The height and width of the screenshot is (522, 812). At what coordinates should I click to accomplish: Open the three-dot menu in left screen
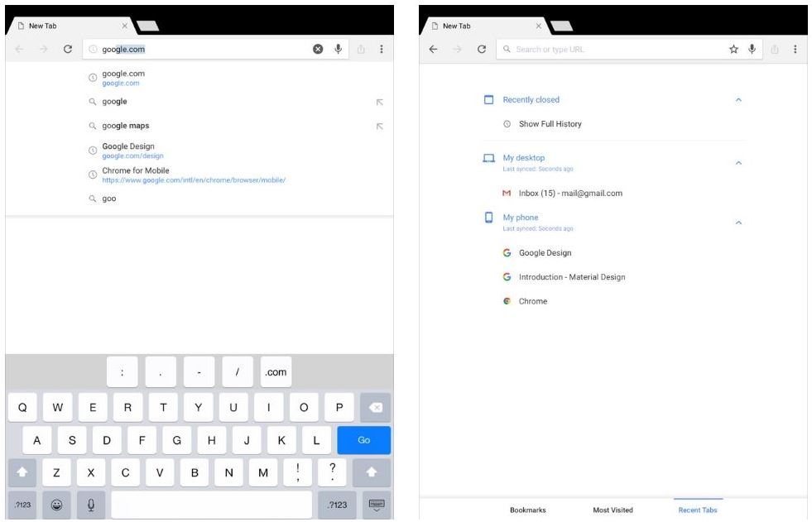pos(382,49)
